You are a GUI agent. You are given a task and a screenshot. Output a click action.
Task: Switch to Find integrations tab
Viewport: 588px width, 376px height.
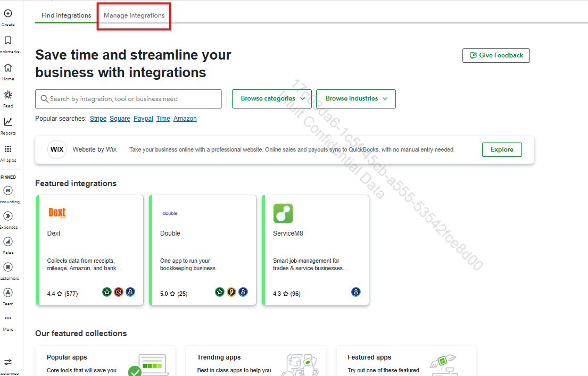click(x=66, y=15)
